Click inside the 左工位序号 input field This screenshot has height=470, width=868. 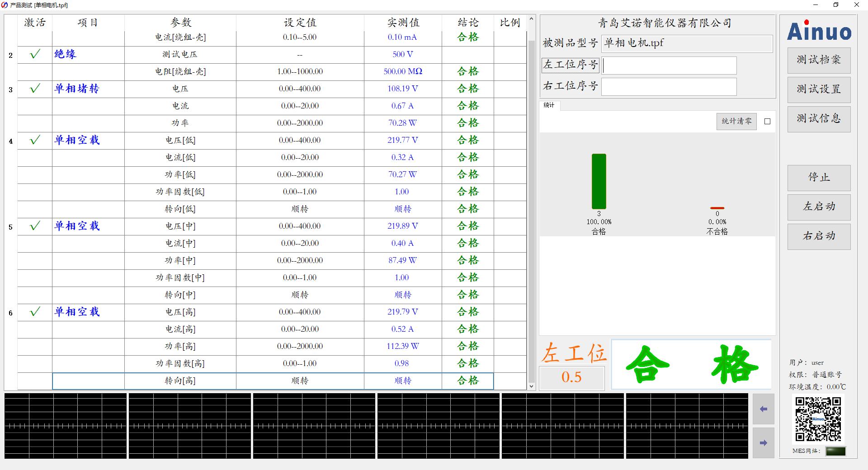click(x=669, y=65)
